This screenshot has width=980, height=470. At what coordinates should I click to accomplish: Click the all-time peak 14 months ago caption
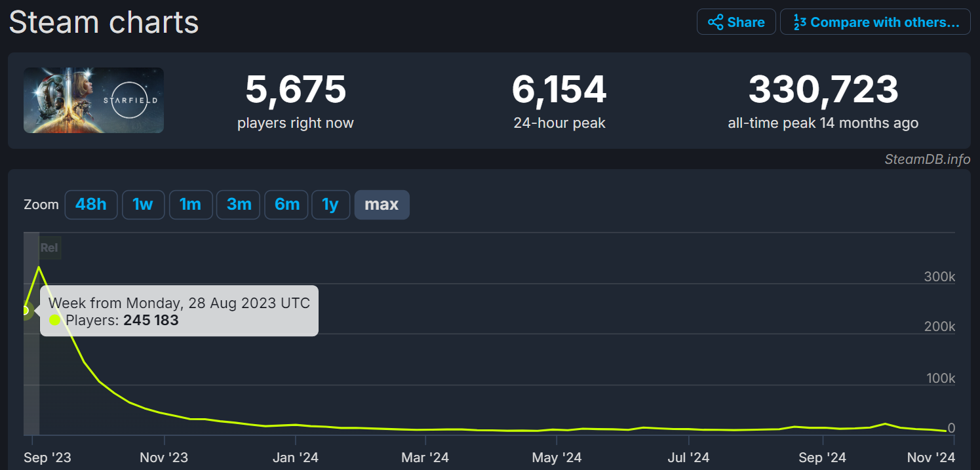pos(823,123)
